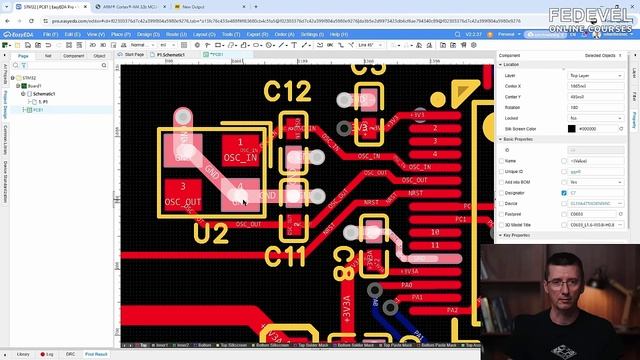Open the Log panel at the bottom
This screenshot has width=640, height=360.
click(47, 354)
